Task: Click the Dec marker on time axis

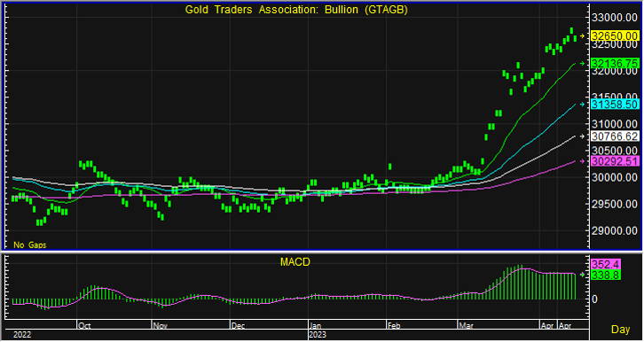Action: (239, 326)
